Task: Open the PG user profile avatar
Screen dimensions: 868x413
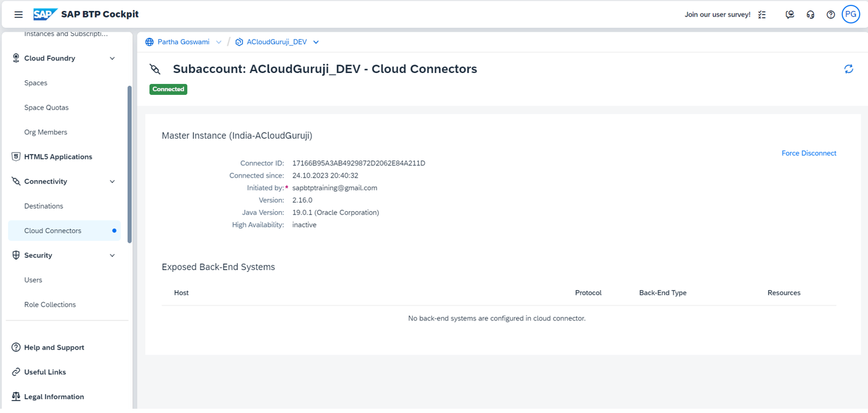Action: click(850, 15)
